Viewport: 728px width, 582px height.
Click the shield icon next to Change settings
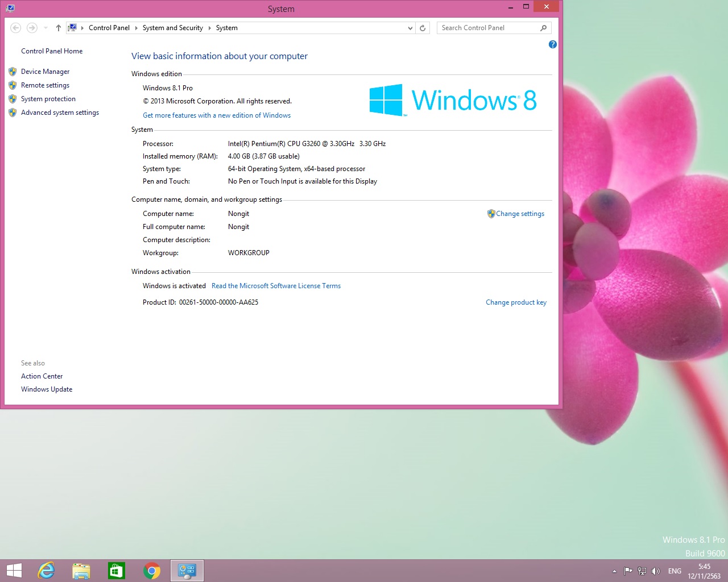pos(491,214)
